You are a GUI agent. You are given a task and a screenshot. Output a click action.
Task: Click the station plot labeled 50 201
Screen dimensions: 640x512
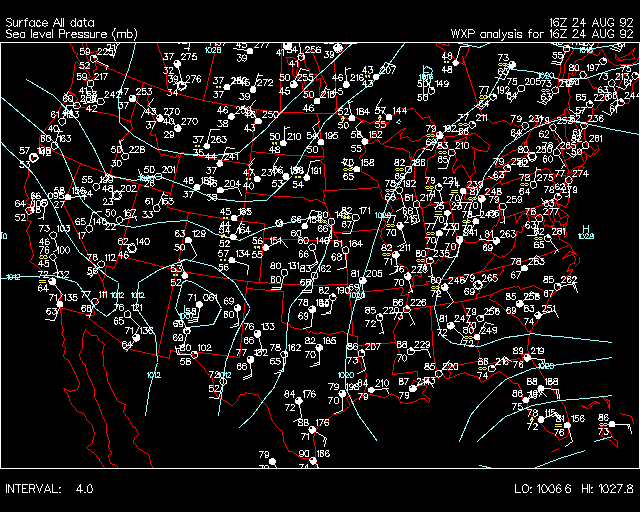coord(160,175)
